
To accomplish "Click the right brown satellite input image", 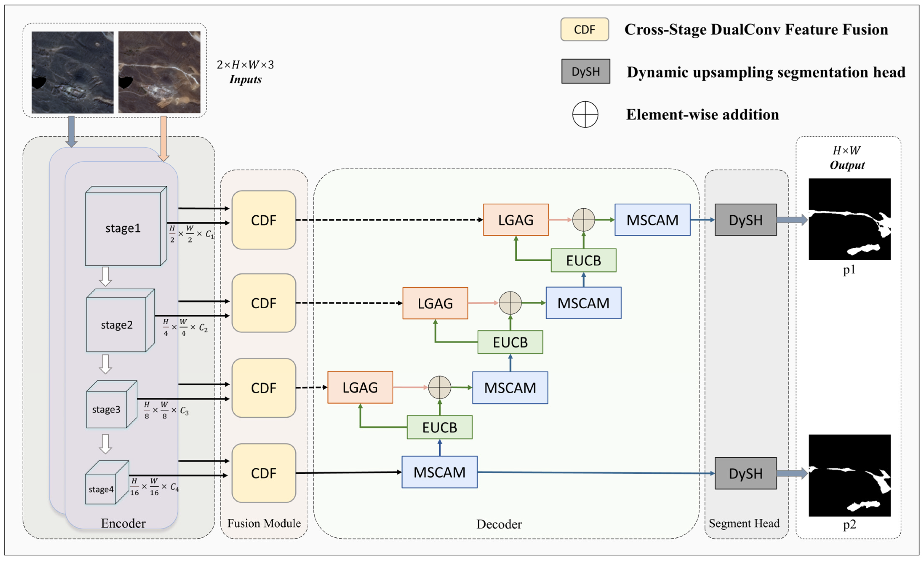I will 159,72.
